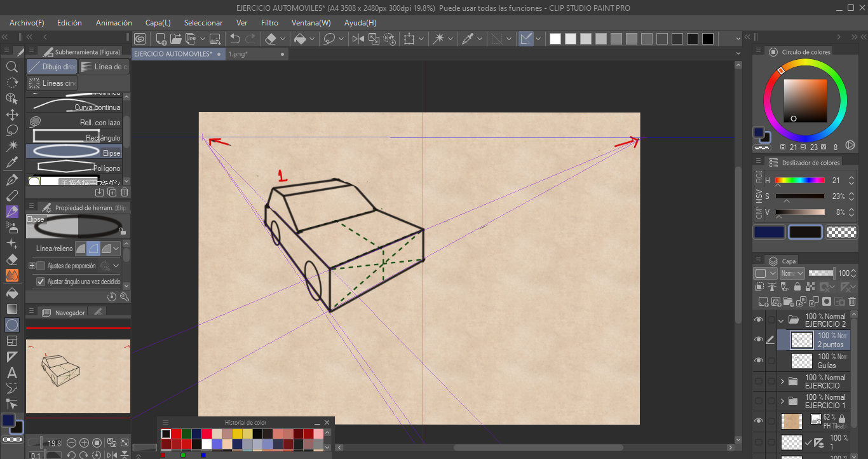The height and width of the screenshot is (459, 868).
Task: Open the layer blending mode dropdown
Action: [792, 273]
